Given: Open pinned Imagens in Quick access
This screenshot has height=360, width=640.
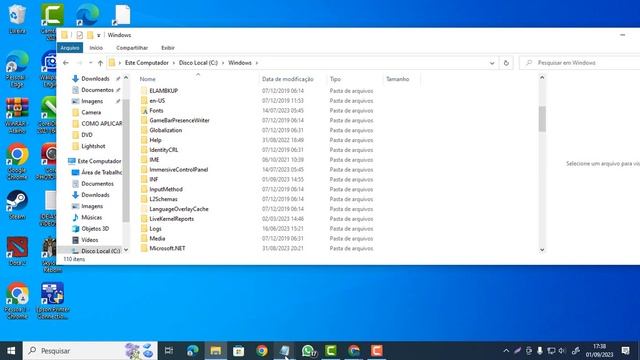Looking at the screenshot, I should click(x=92, y=101).
